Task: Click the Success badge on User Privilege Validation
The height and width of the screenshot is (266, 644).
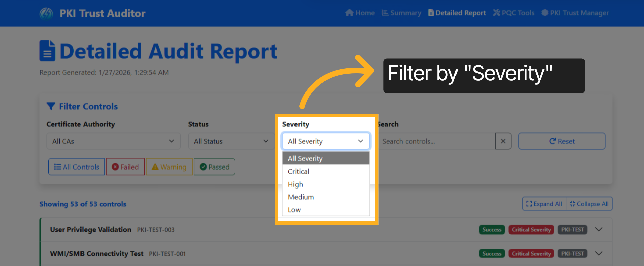Action: (492, 230)
